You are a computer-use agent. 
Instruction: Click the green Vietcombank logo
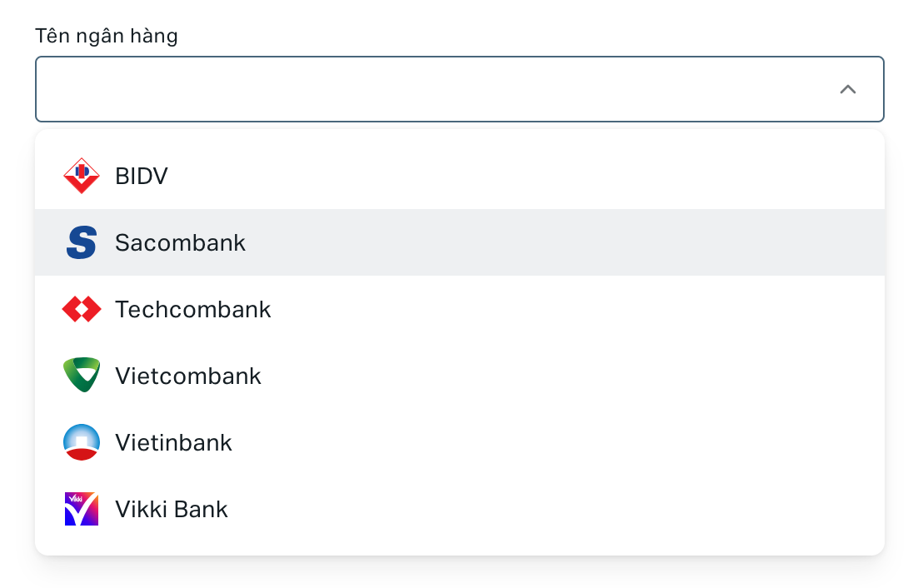82,376
